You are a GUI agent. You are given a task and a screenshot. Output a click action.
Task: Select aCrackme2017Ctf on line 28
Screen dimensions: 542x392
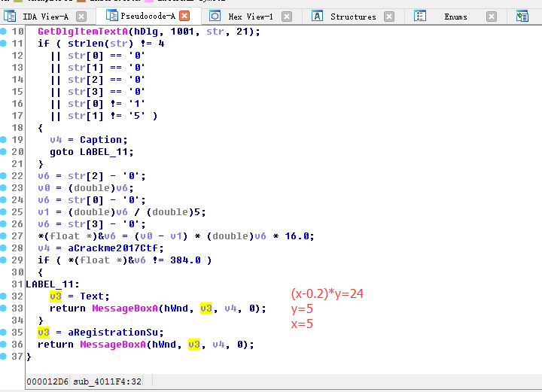pos(113,248)
